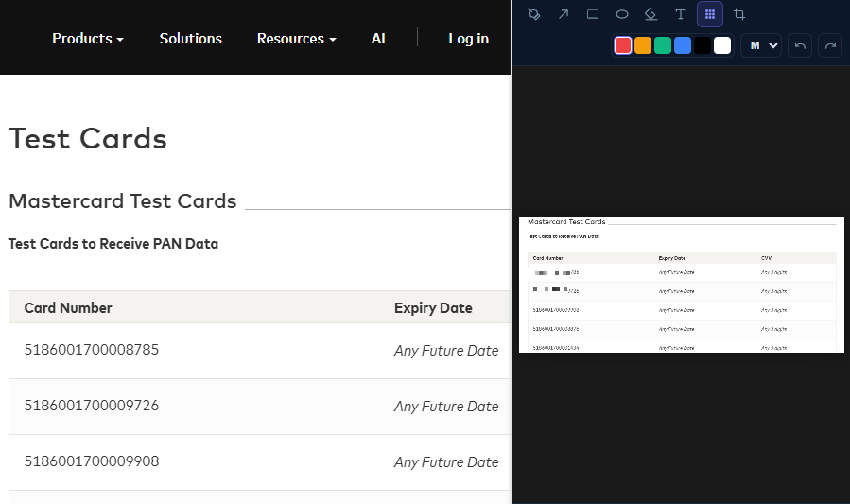Click Any Future Date in 8785 row

click(x=446, y=351)
